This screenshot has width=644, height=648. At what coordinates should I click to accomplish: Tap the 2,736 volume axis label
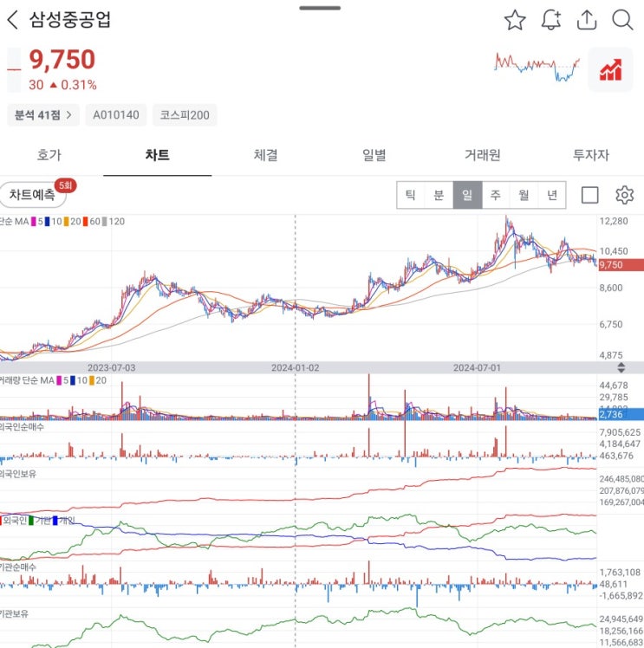(x=621, y=414)
